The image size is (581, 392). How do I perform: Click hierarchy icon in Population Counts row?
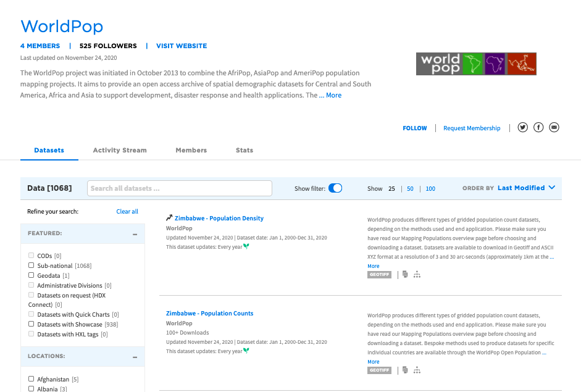pos(417,370)
